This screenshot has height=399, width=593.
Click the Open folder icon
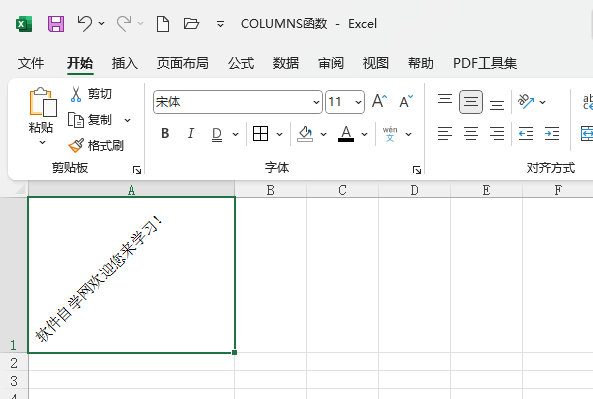pyautogui.click(x=191, y=24)
